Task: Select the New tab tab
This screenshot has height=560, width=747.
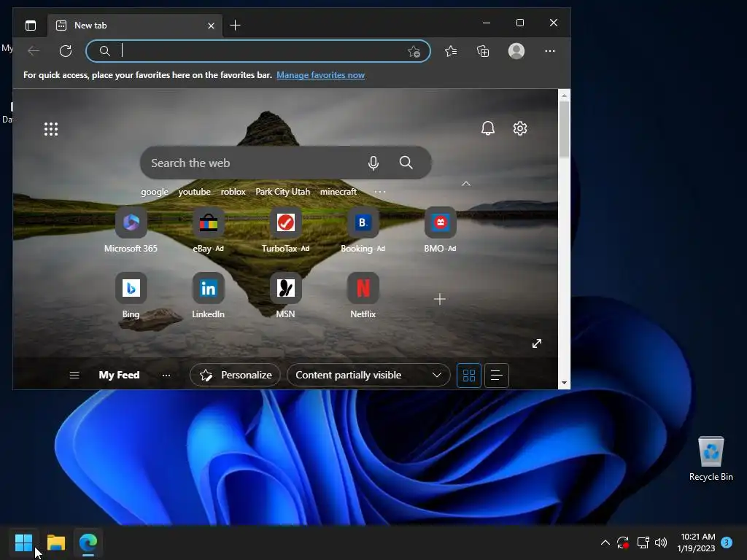Action: (133, 26)
